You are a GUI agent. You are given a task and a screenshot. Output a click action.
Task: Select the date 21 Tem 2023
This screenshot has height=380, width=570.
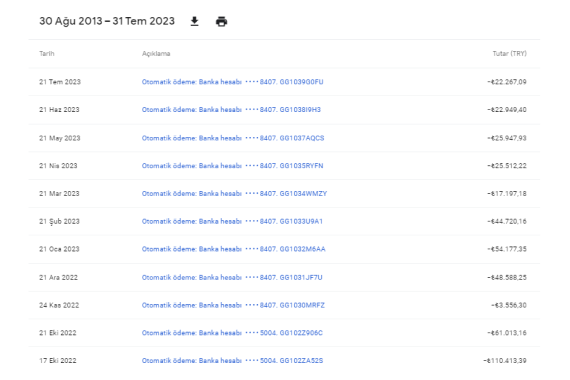coord(60,82)
